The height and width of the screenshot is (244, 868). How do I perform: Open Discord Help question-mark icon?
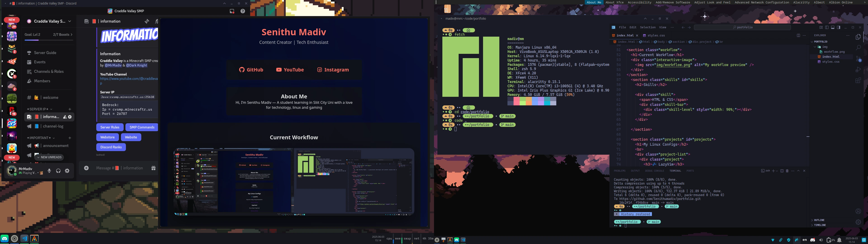point(243,11)
